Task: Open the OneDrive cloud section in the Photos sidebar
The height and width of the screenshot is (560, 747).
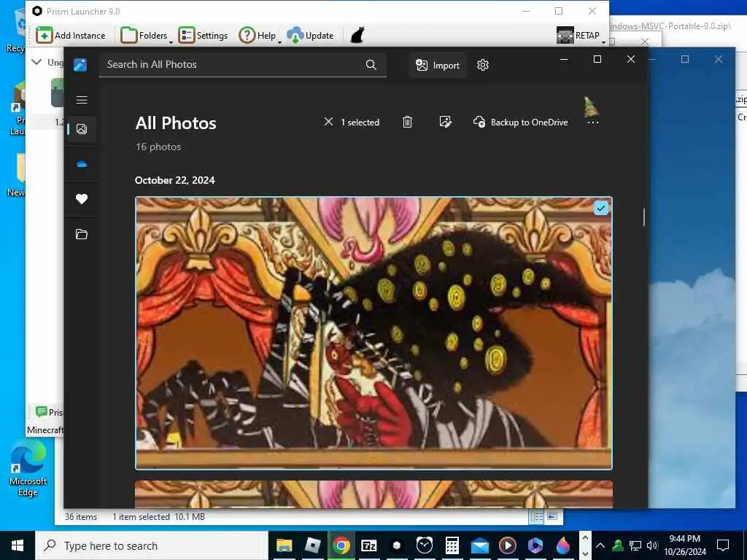Action: [x=82, y=164]
